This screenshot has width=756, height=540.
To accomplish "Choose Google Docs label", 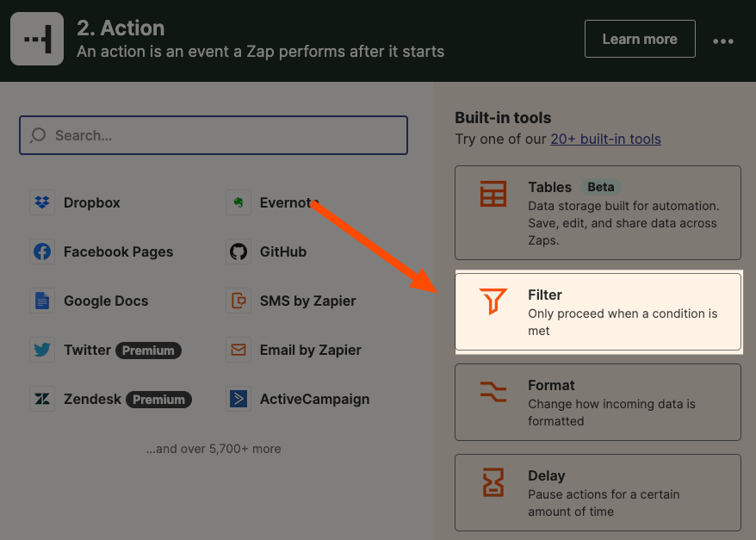I will tap(106, 301).
